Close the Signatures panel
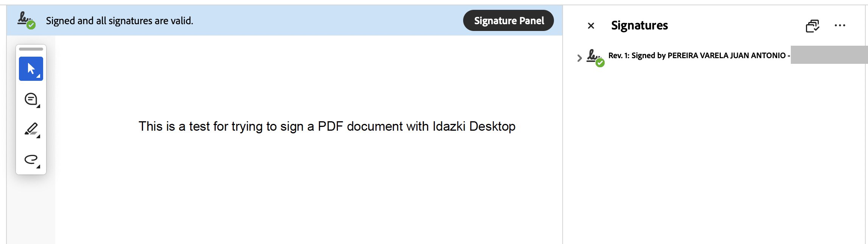Image resolution: width=868 pixels, height=244 pixels. coord(591,26)
